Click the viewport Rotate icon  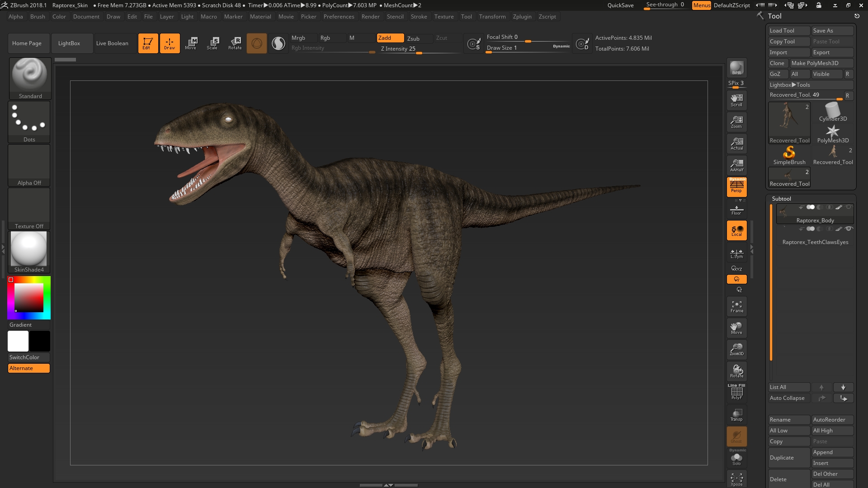point(736,371)
